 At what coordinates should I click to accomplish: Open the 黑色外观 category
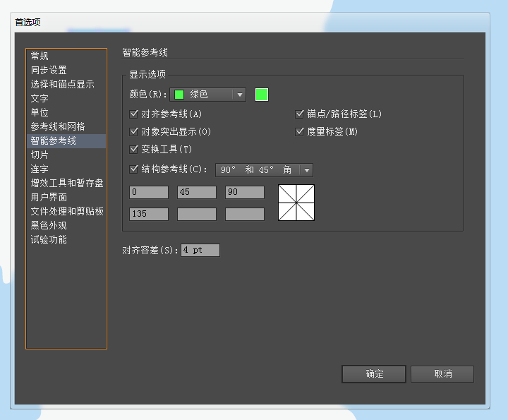click(66, 225)
